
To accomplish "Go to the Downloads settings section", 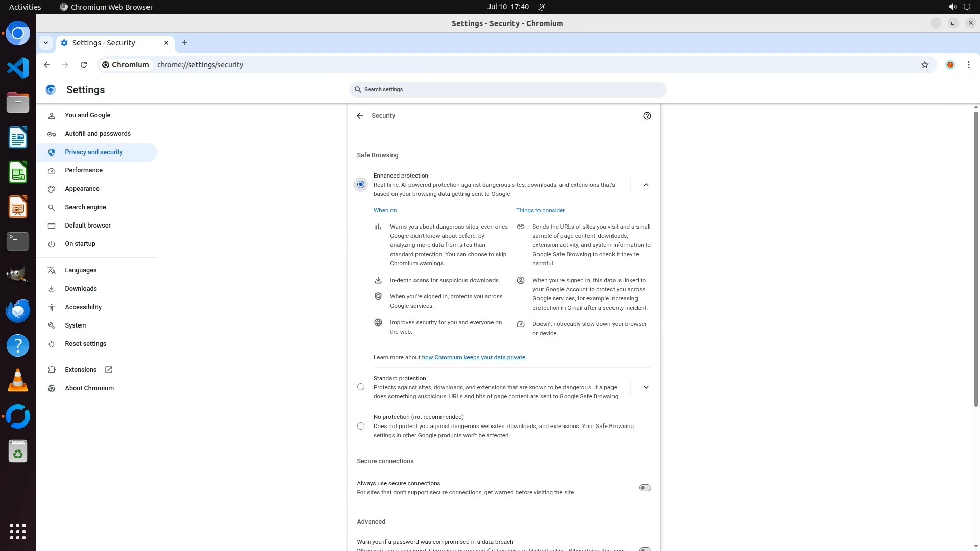I will pyautogui.click(x=81, y=289).
